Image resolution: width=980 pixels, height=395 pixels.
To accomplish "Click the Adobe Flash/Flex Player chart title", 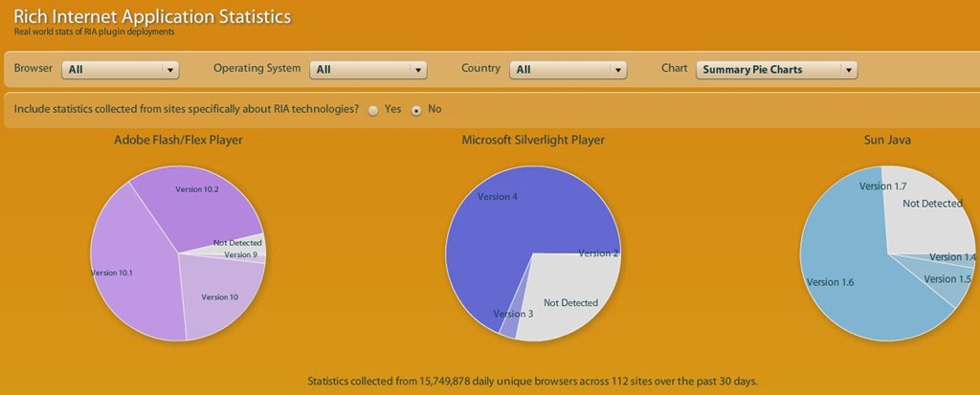I will [x=178, y=140].
